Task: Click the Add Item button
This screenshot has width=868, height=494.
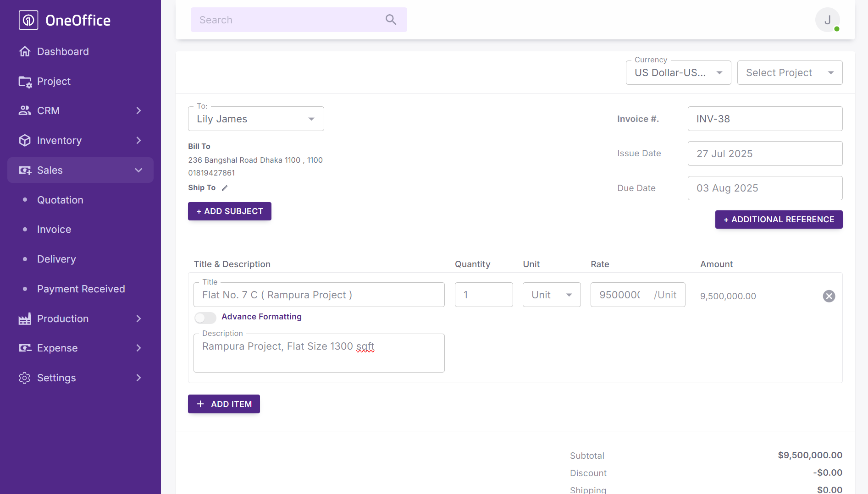Action: tap(224, 404)
